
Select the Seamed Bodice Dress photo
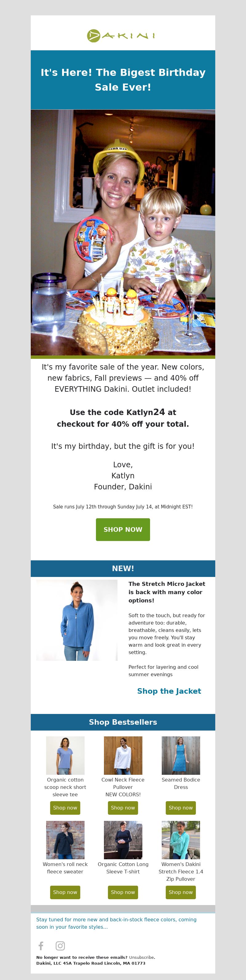181,755
